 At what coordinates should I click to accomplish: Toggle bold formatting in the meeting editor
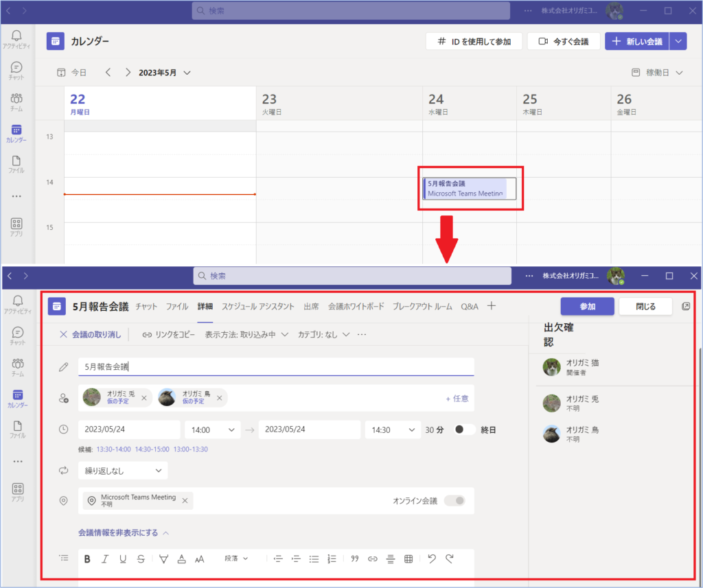click(x=87, y=559)
